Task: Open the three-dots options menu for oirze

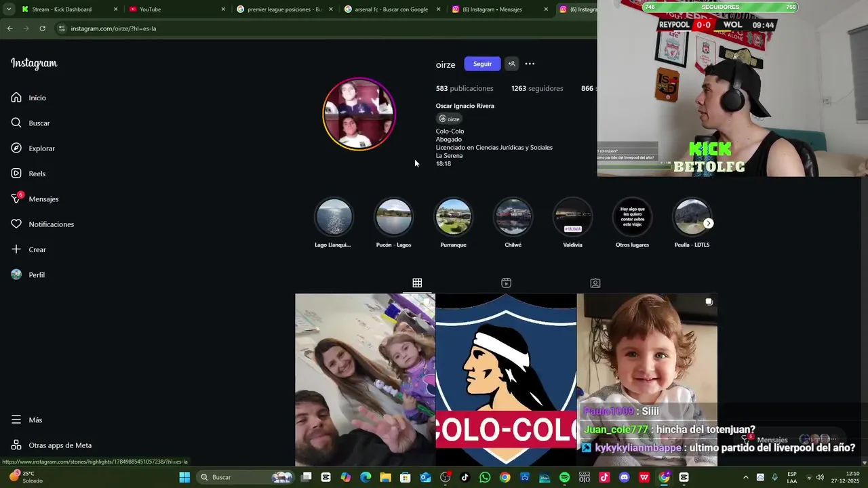Action: coord(530,64)
